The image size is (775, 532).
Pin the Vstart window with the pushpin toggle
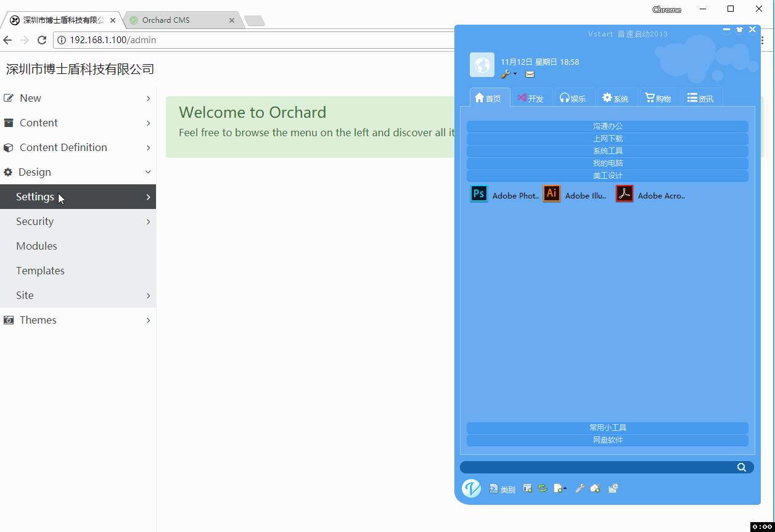pyautogui.click(x=739, y=29)
